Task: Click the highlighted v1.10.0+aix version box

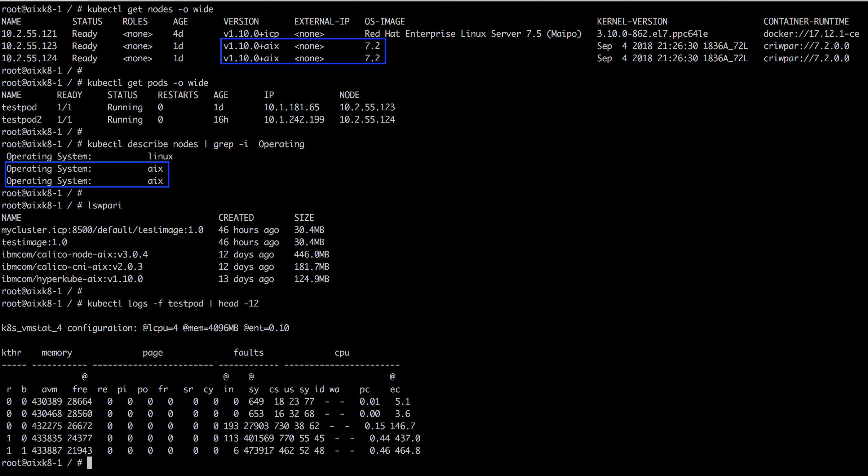Action: tap(303, 52)
